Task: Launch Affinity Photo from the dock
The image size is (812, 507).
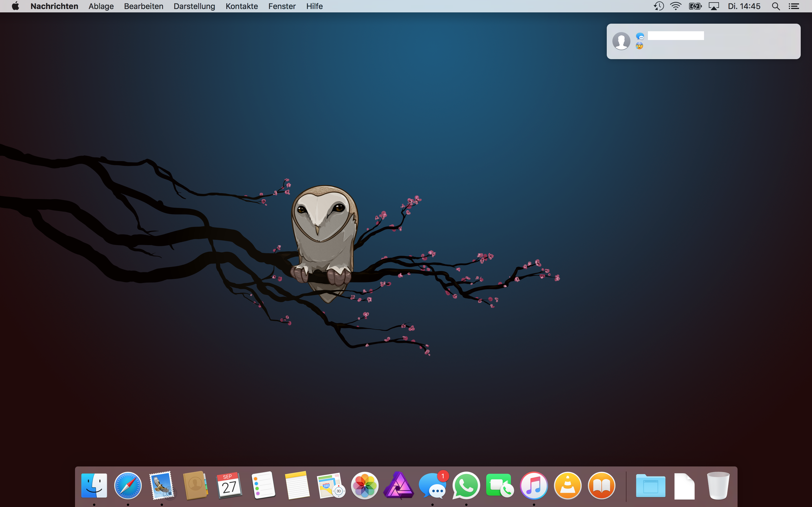Action: 399,486
